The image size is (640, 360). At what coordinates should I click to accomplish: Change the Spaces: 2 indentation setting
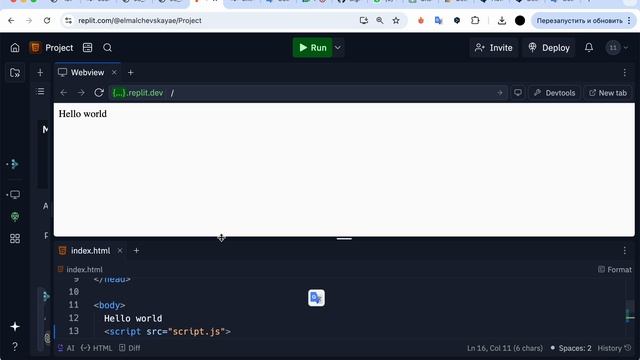[x=571, y=348]
